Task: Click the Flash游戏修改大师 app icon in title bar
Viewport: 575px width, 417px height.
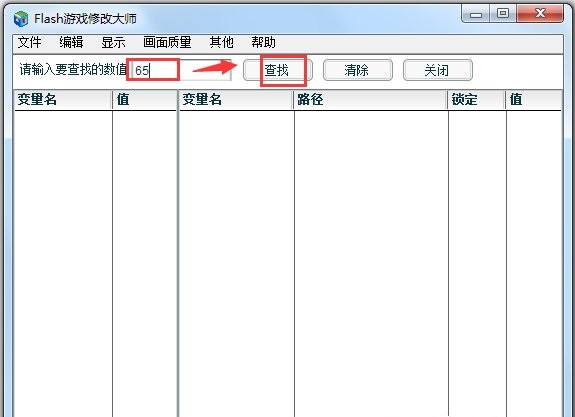Action: tap(21, 18)
